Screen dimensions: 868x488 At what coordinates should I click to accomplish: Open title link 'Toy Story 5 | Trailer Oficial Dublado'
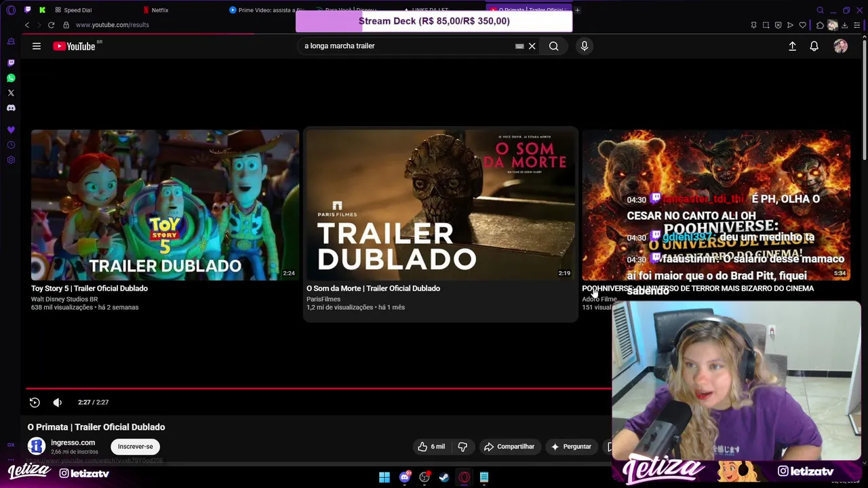tap(90, 288)
